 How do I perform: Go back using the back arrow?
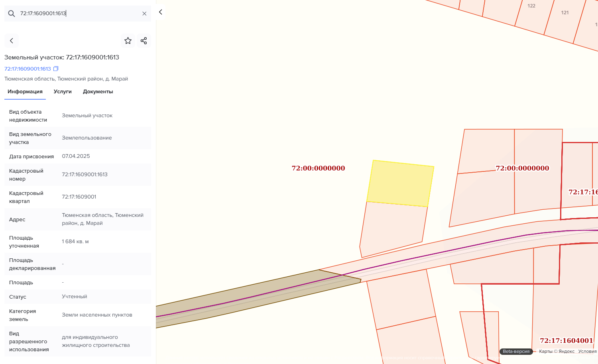pos(12,41)
